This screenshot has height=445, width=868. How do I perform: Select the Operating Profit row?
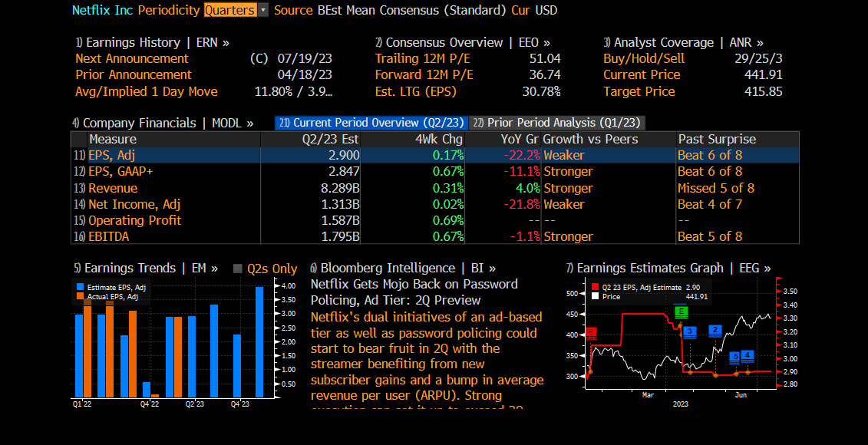[435, 220]
